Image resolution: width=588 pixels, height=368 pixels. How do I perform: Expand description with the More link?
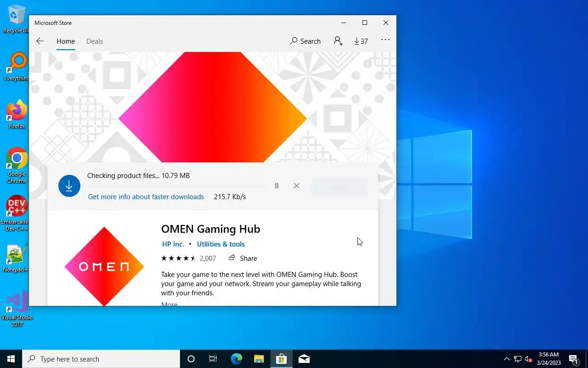[x=169, y=304]
